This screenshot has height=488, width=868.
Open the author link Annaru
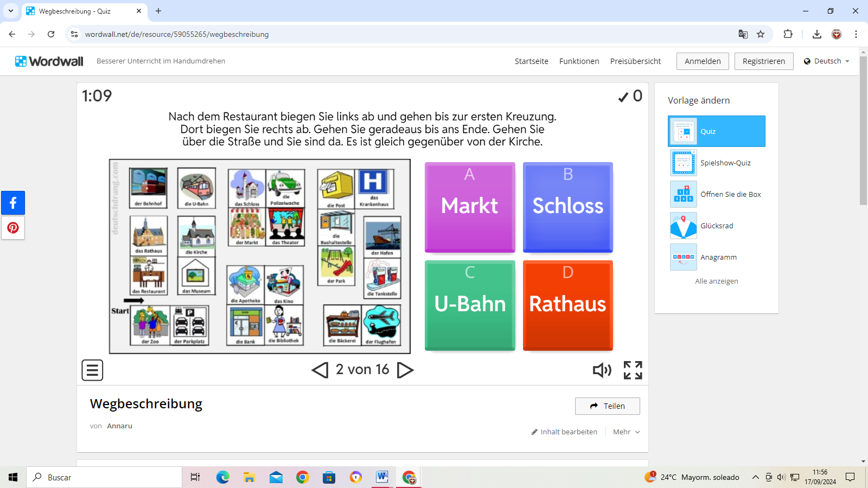(x=120, y=426)
